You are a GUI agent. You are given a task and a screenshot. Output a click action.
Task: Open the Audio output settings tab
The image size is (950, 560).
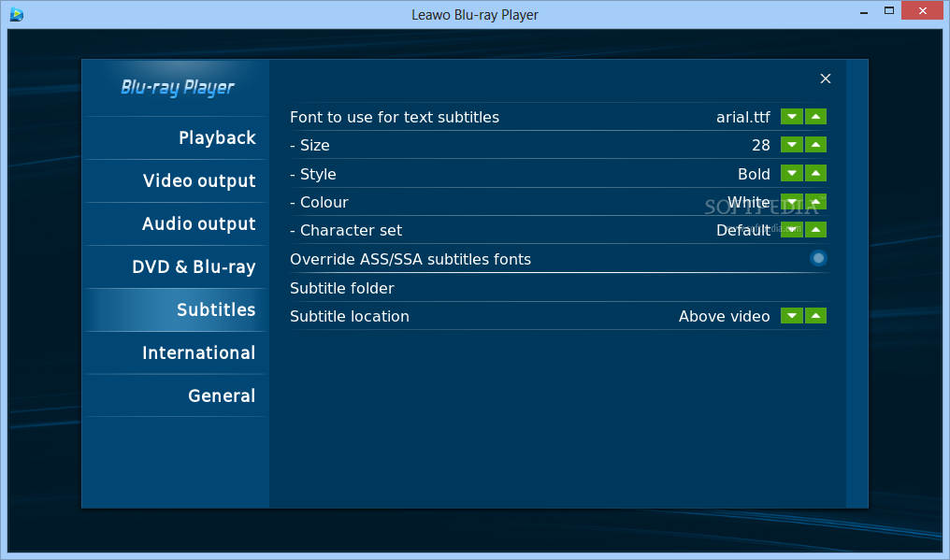176,223
